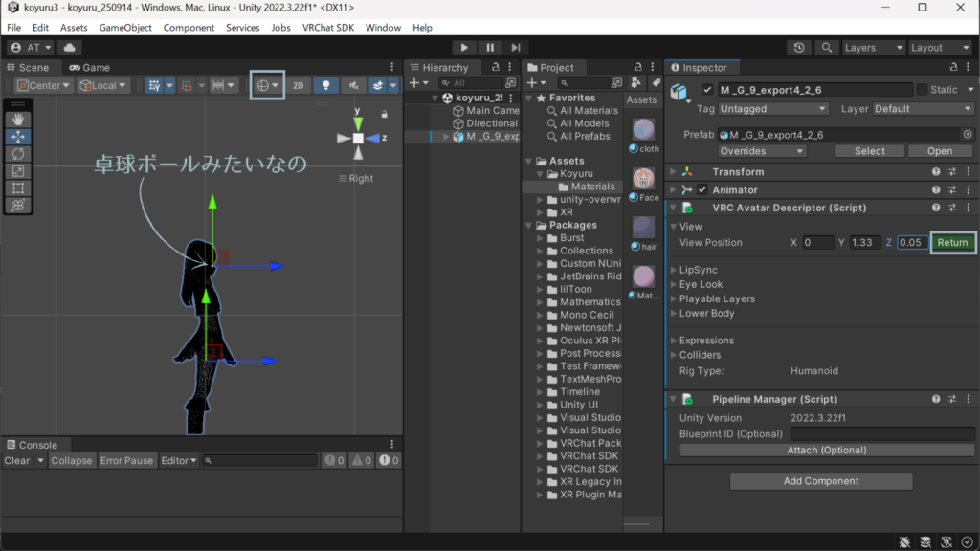980x551 pixels.
Task: Open the Overrides dropdown
Action: click(762, 151)
